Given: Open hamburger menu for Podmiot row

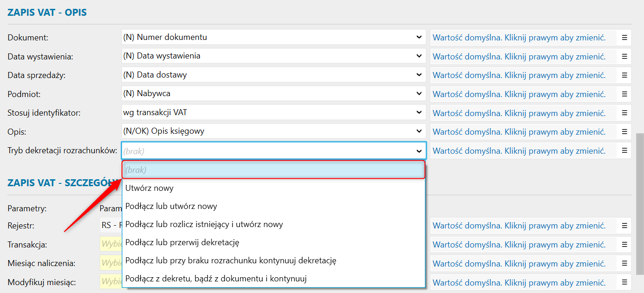Looking at the screenshot, I should click(x=624, y=94).
